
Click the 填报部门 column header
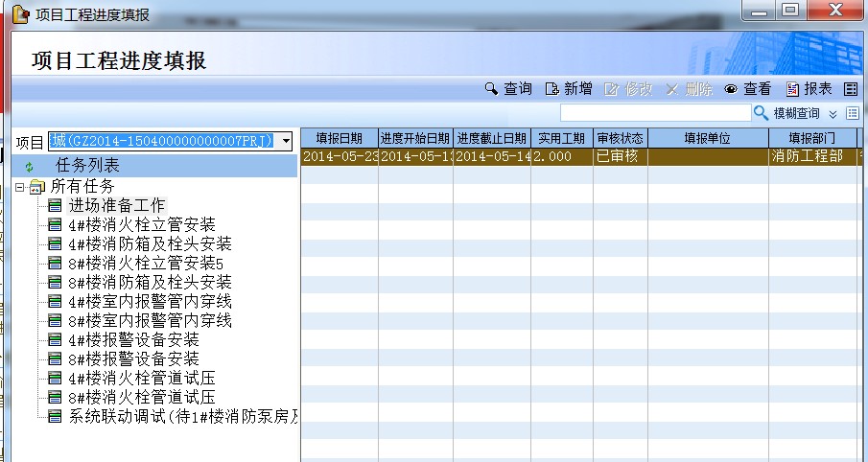pyautogui.click(x=812, y=138)
